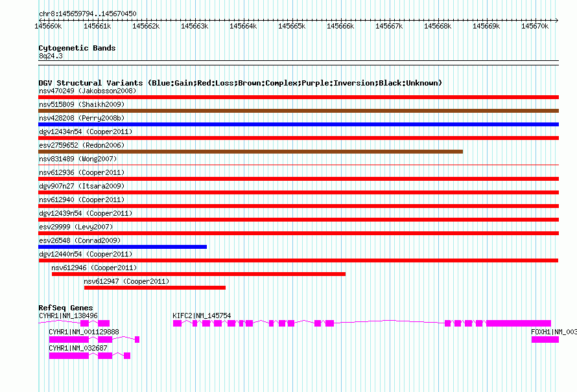Click the nsv470249 (Jakobsson2008) label
Viewport: 577px width, 392px height.
coord(88,91)
